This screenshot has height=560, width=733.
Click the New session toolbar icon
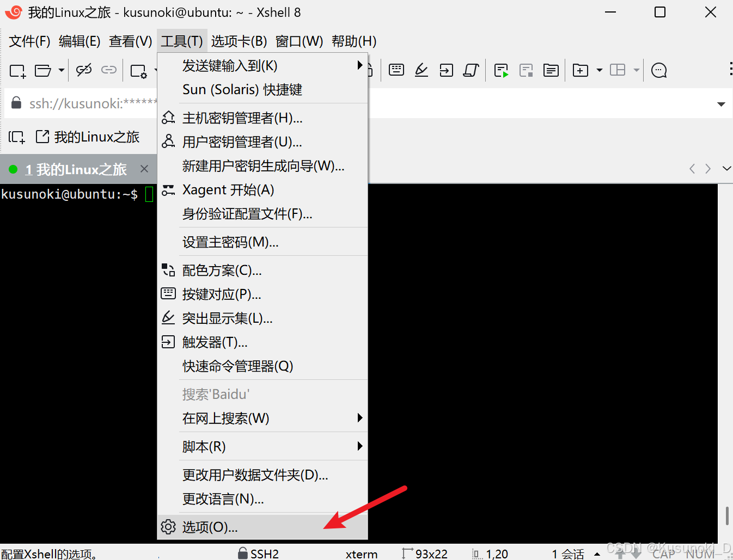(17, 71)
